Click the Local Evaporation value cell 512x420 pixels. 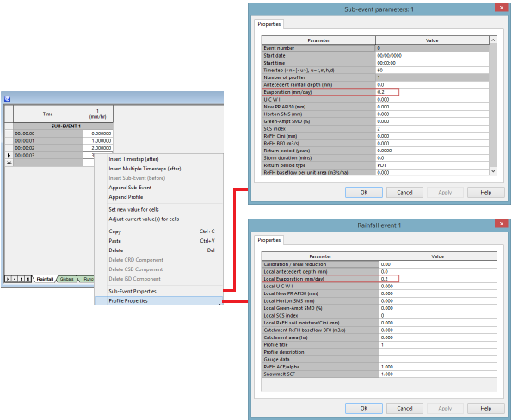[x=389, y=279]
